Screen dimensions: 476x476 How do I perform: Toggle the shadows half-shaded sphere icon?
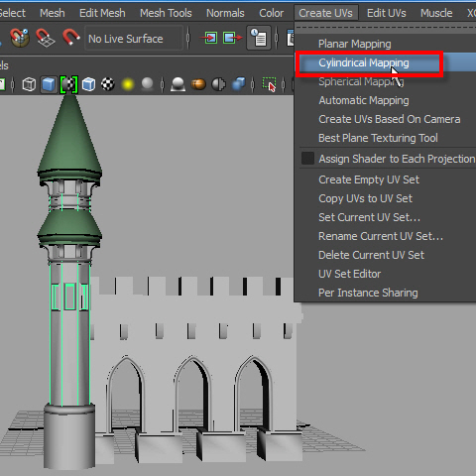click(x=218, y=84)
